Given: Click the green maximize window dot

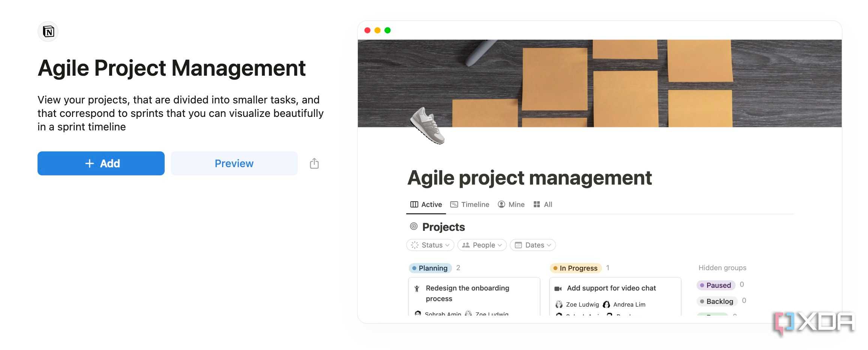Looking at the screenshot, I should click(x=388, y=30).
